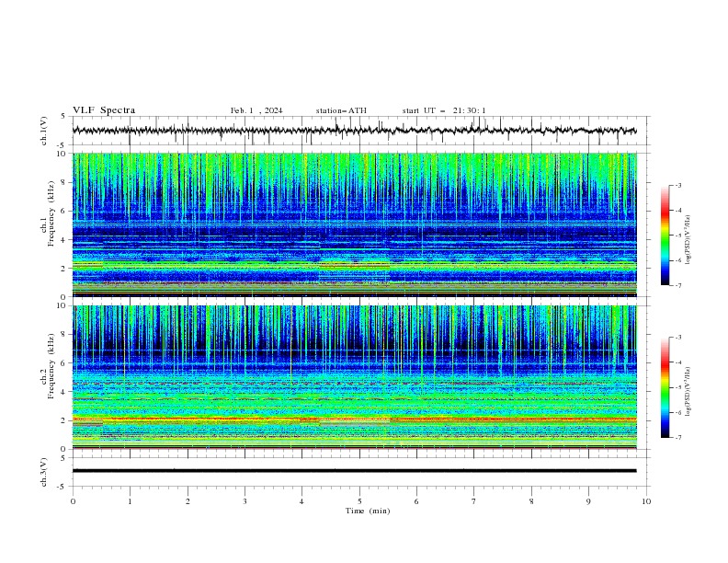Click the time axis tick label '3'
The height and width of the screenshot is (563, 728).
(x=245, y=501)
